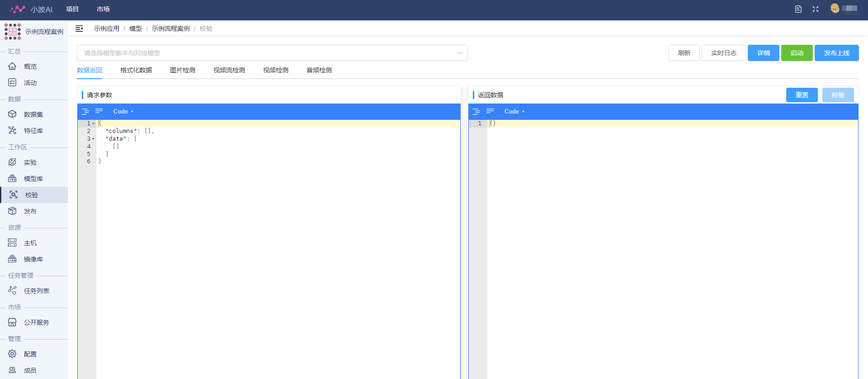Image resolution: width=868 pixels, height=379 pixels.
Task: Switch to 视频检测 tab
Action: [276, 70]
